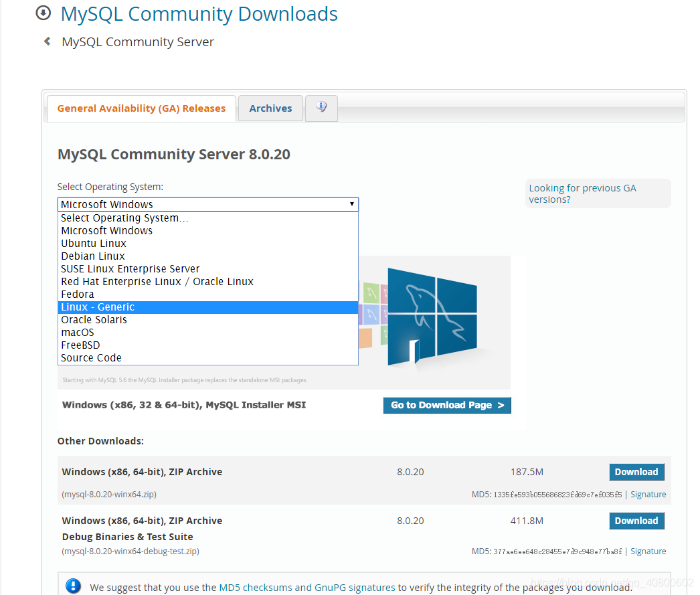Select macOS from the OS list
The image size is (700, 595).
208,333
